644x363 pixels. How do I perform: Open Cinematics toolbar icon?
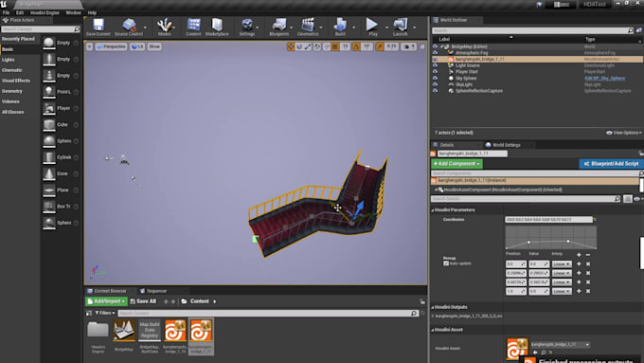308,27
